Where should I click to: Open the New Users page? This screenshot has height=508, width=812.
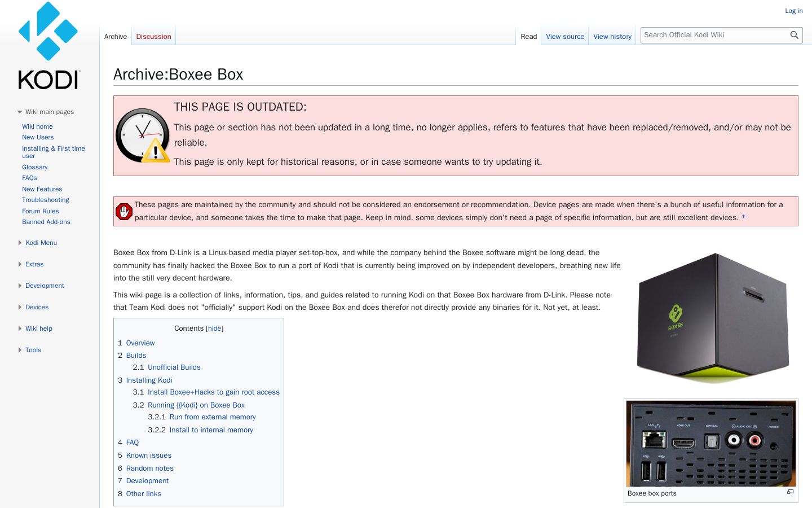(x=38, y=137)
